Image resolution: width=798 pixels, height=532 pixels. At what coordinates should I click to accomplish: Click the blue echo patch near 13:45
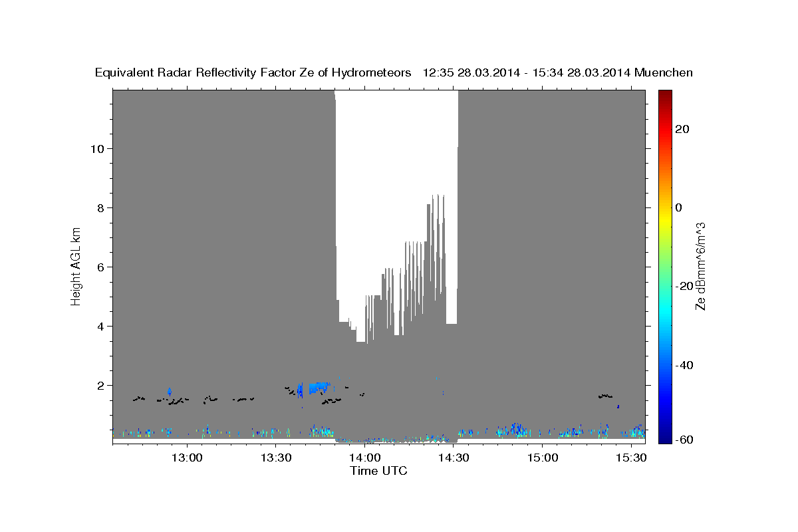[x=318, y=387]
